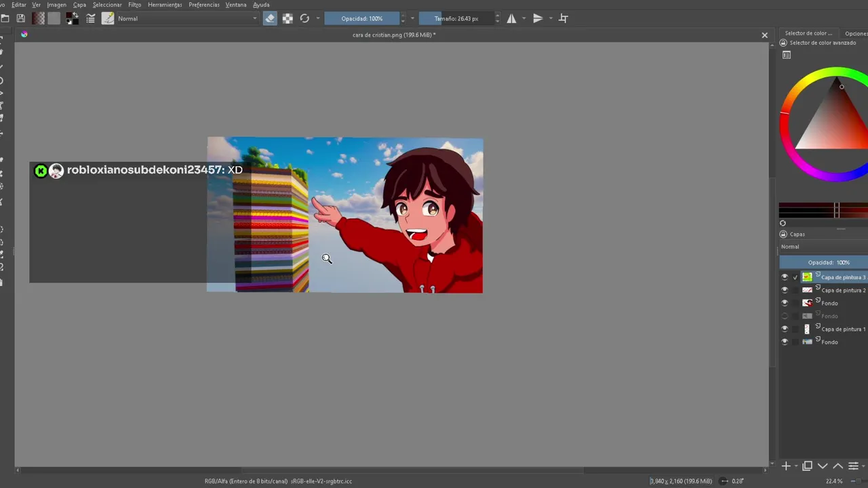
Task: Click foreground/background color swap widget
Action: pyautogui.click(x=72, y=18)
